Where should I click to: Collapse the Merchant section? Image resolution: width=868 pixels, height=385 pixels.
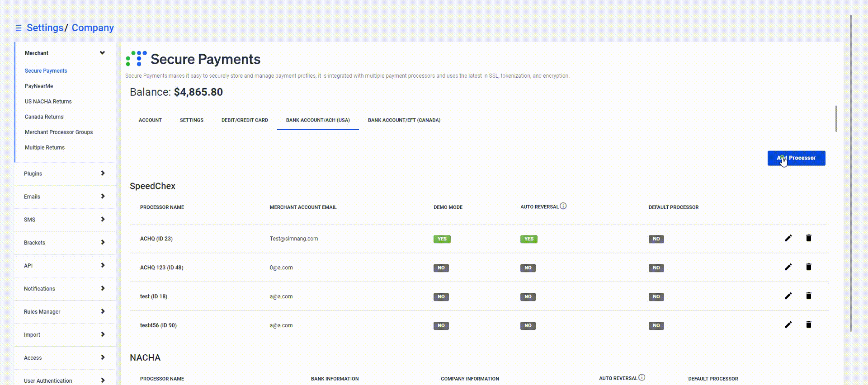pyautogui.click(x=102, y=53)
